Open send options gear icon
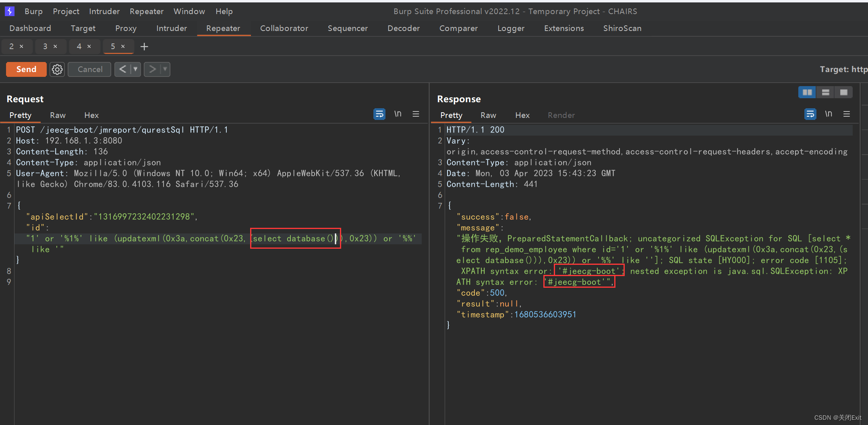The image size is (868, 425). [x=57, y=69]
